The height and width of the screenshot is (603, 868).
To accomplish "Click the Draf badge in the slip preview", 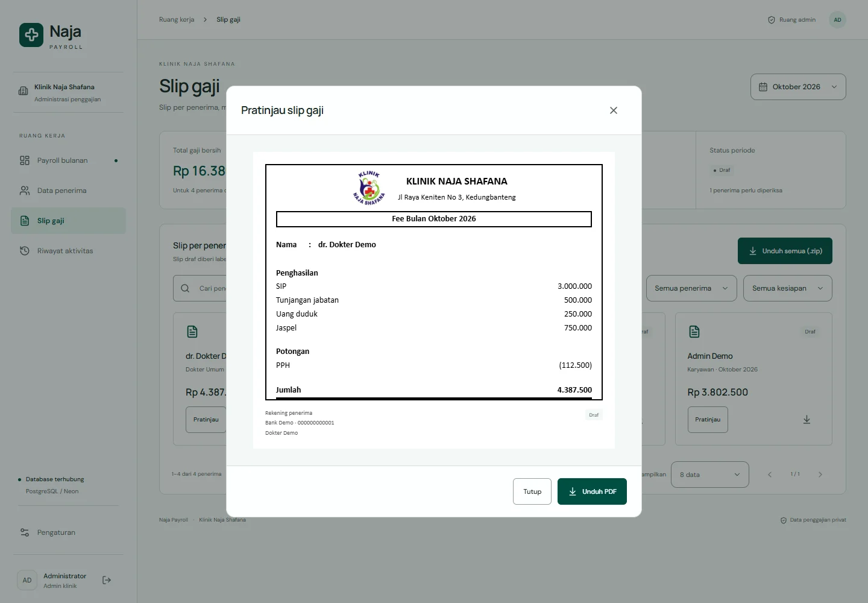I will (x=594, y=415).
